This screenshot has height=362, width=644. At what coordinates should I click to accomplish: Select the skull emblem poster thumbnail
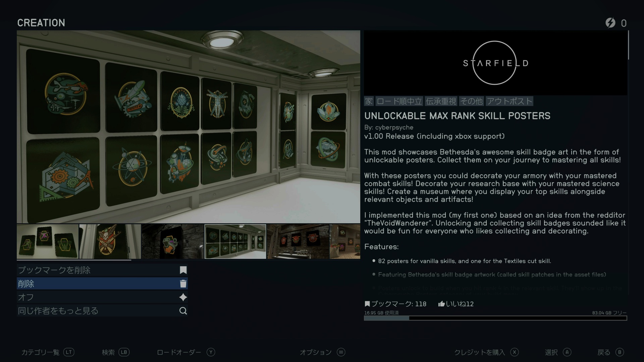coord(110,241)
